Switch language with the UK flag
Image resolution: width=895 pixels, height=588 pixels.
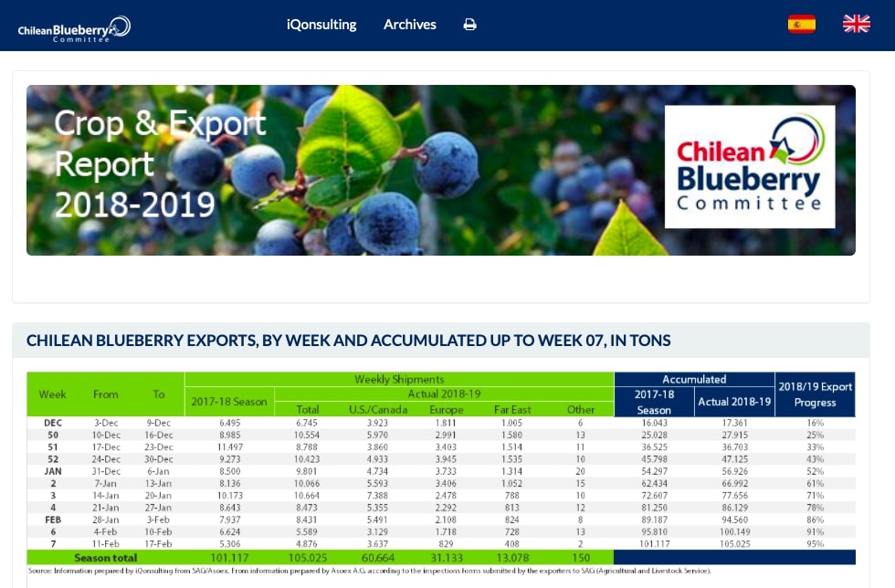pyautogui.click(x=857, y=24)
